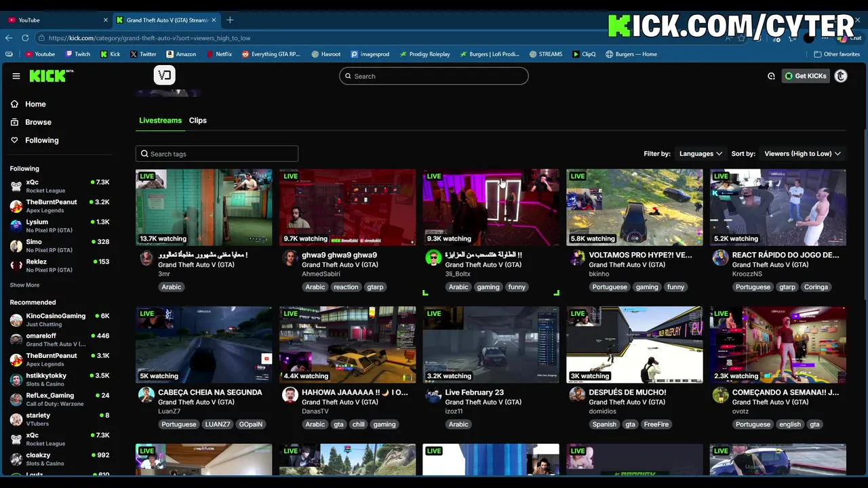
Task: Select the Livestreams tab
Action: (x=160, y=120)
